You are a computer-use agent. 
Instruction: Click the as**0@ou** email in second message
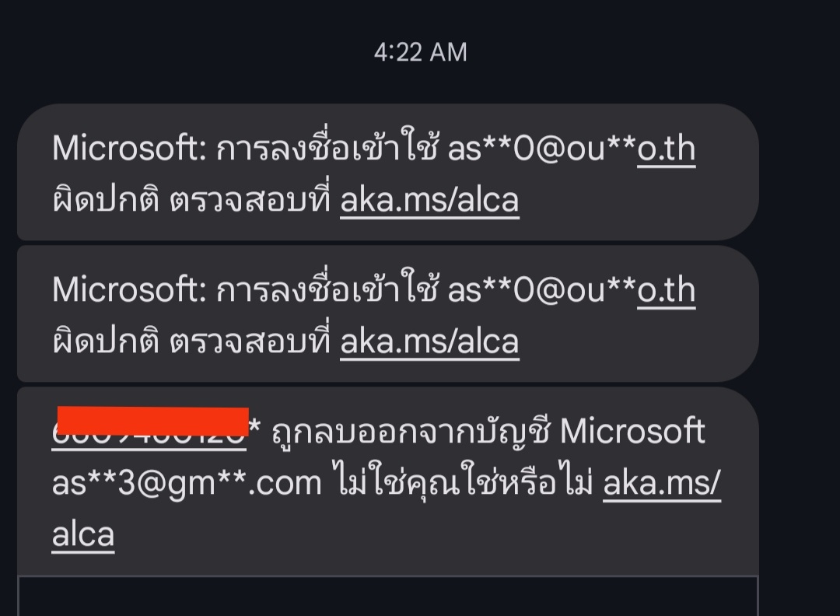(x=541, y=290)
